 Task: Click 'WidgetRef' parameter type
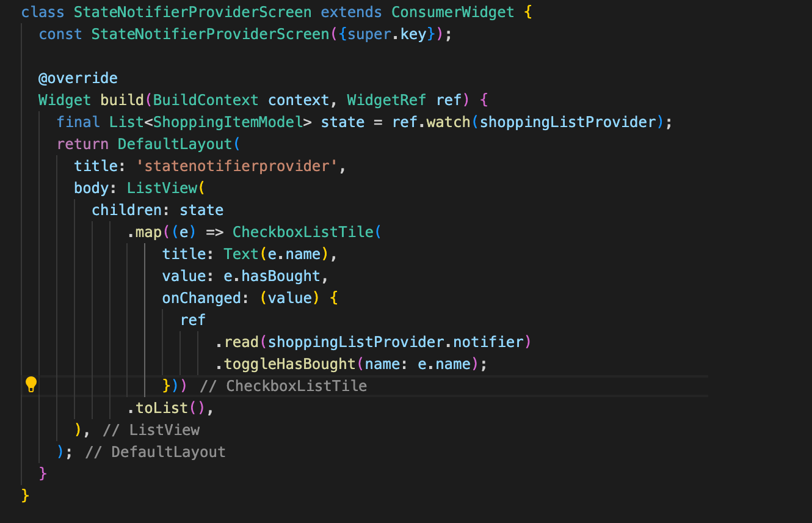click(387, 100)
